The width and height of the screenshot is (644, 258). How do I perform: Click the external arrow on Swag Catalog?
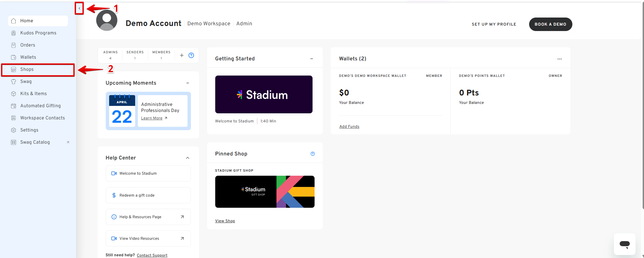(x=68, y=142)
